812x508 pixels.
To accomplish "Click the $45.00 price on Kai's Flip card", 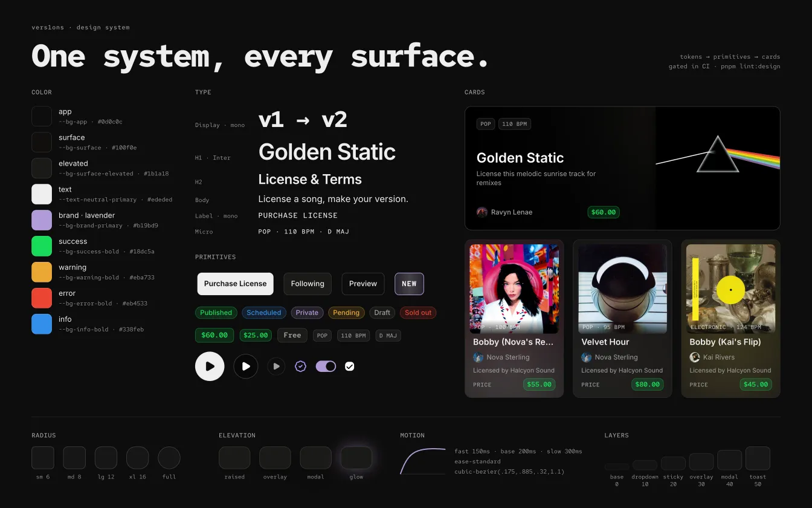I will [x=756, y=384].
